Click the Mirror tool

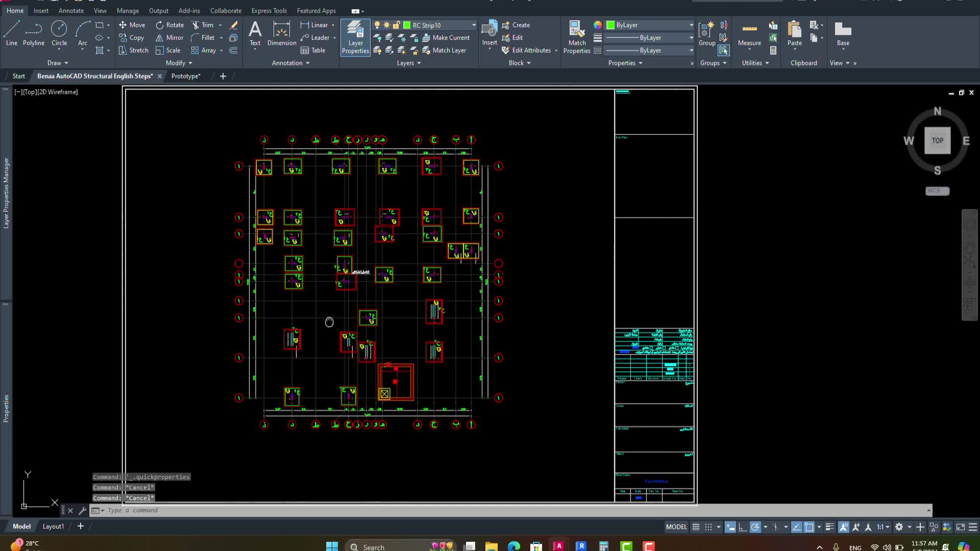coord(169,38)
